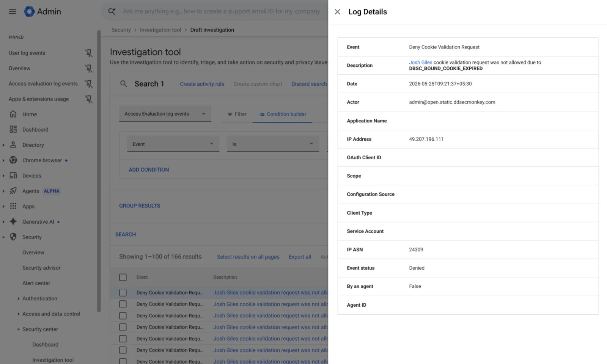
Task: Collapse the Security menu arrow
Action: (3, 237)
